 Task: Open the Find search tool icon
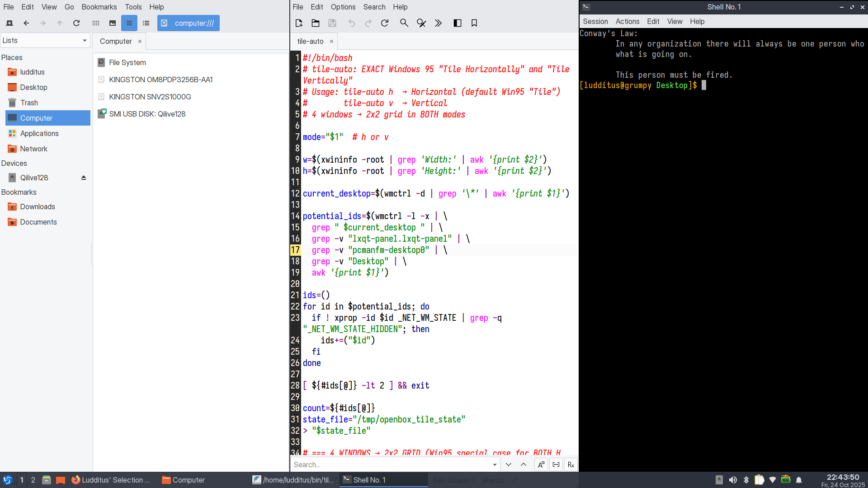(404, 23)
